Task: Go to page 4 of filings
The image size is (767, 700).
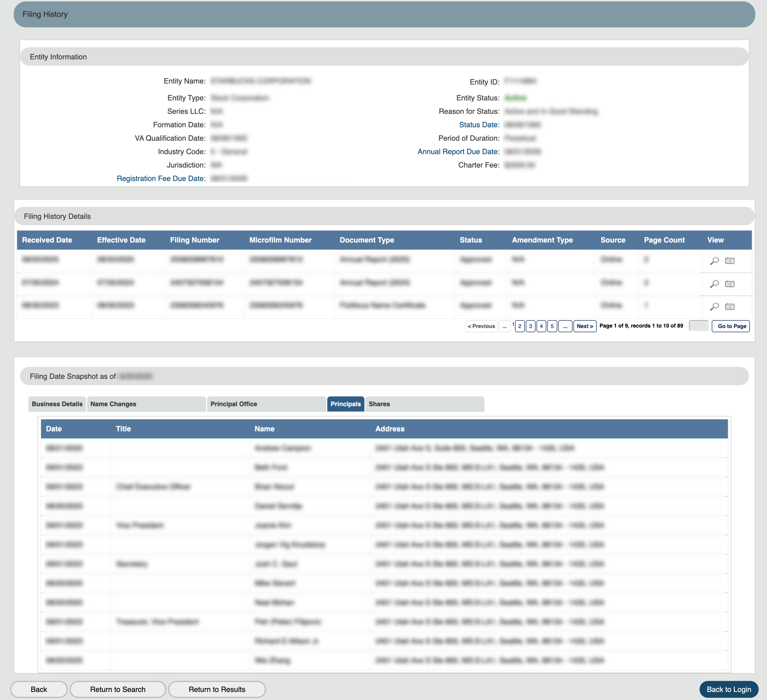Action: tap(541, 326)
